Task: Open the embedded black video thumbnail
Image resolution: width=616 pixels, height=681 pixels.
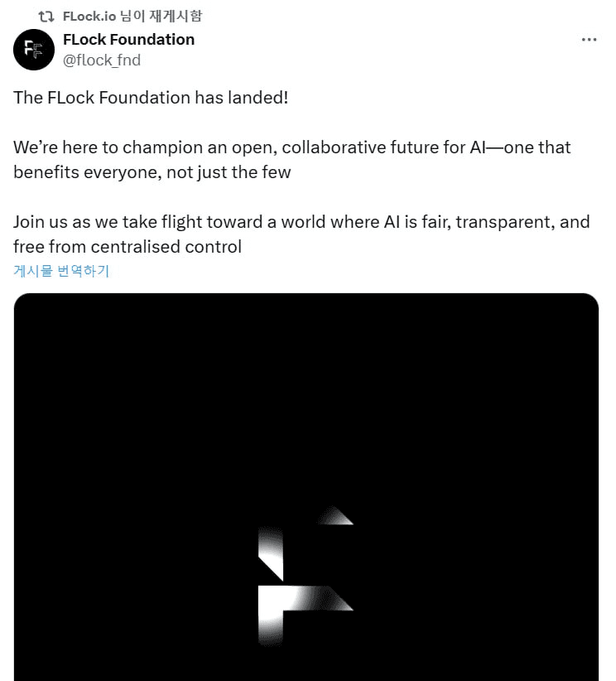Action: click(x=306, y=414)
